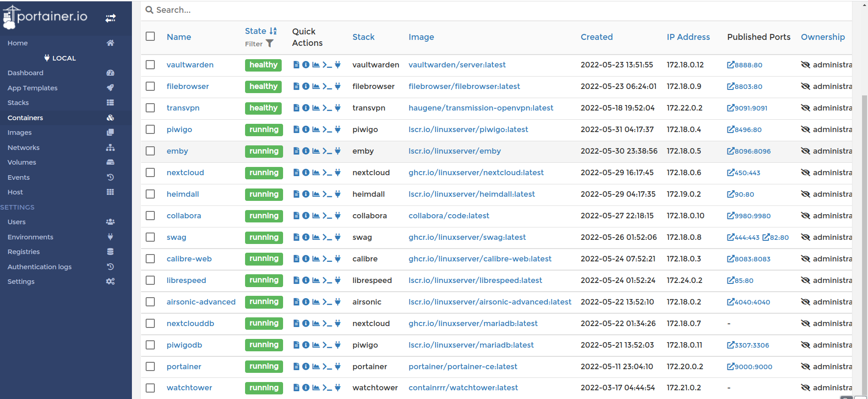Open stats chart icon for transvpn

click(316, 108)
